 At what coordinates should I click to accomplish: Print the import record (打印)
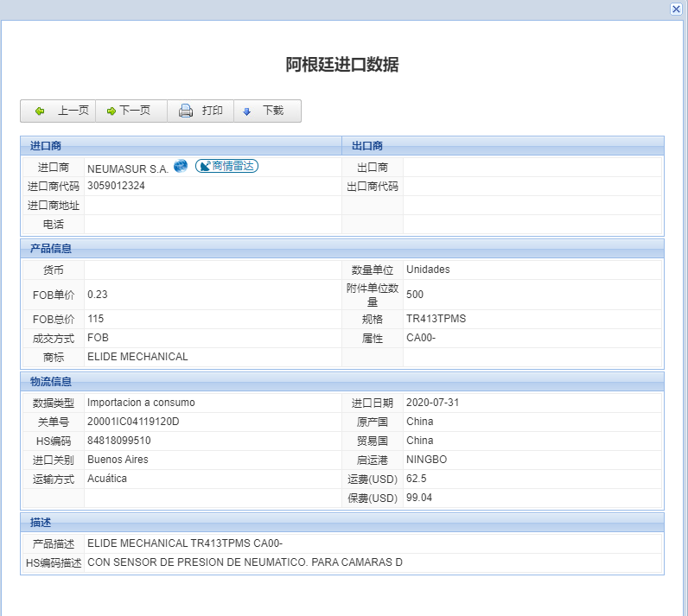point(201,111)
